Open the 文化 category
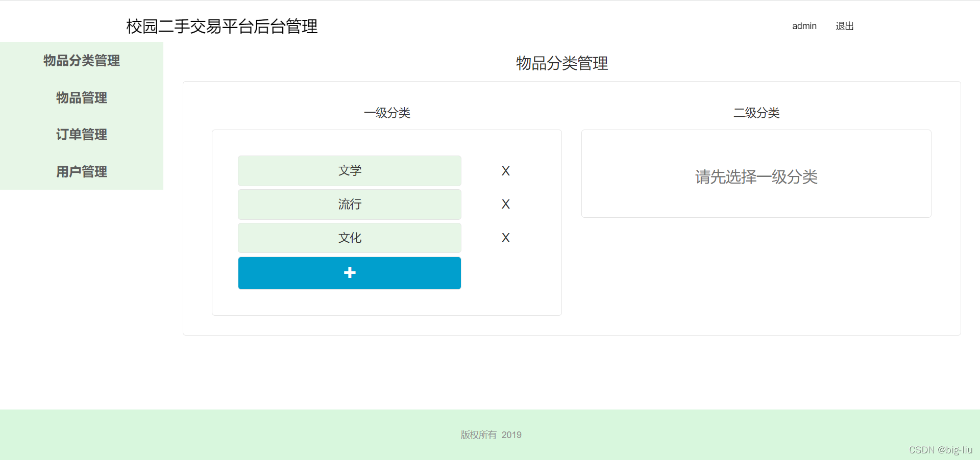The image size is (980, 460). pos(350,238)
